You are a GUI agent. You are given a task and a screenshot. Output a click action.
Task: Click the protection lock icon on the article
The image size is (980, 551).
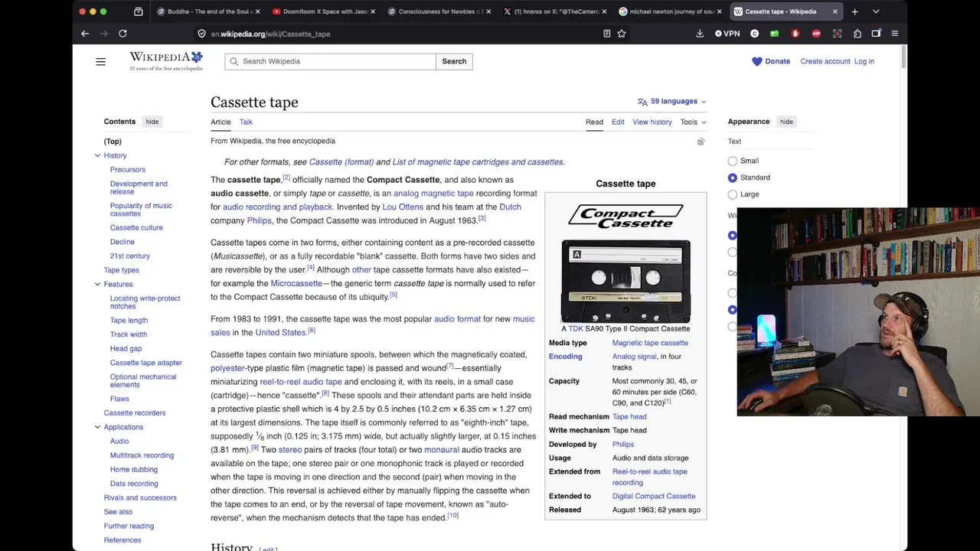click(701, 142)
